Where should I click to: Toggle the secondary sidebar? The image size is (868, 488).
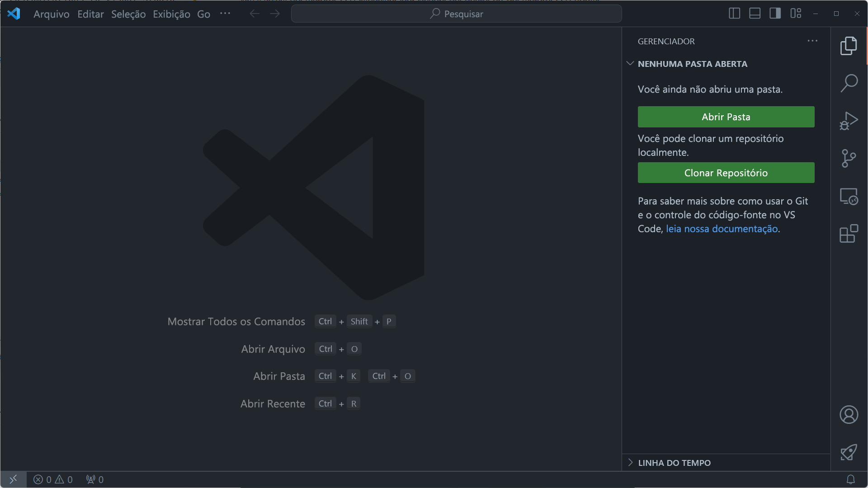click(x=775, y=13)
